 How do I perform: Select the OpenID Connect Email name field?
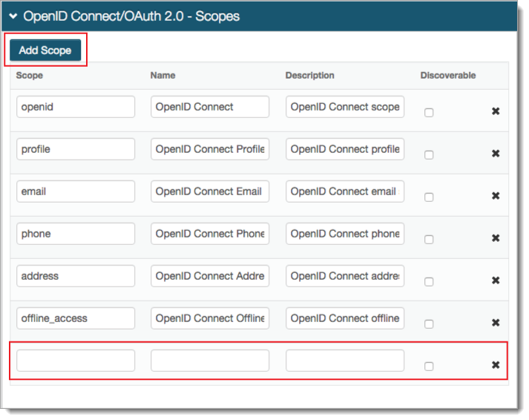[210, 191]
